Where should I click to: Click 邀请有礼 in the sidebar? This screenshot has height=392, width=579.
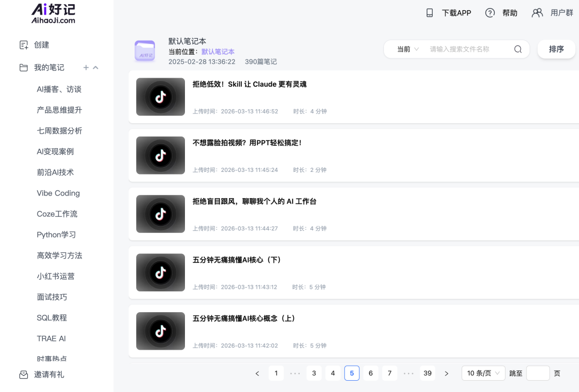click(x=49, y=375)
